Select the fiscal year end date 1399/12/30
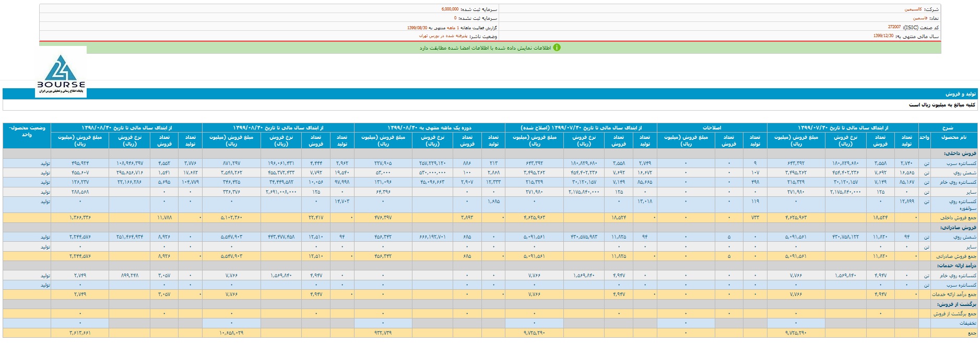 (883, 37)
